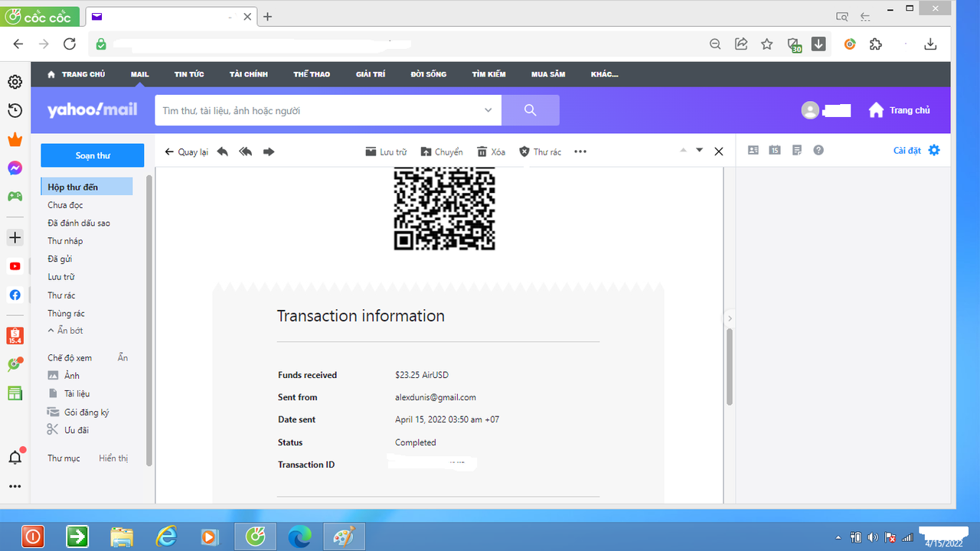This screenshot has height=551, width=980.
Task: Click the Yahoo Mail search magnifier button
Action: (531, 110)
